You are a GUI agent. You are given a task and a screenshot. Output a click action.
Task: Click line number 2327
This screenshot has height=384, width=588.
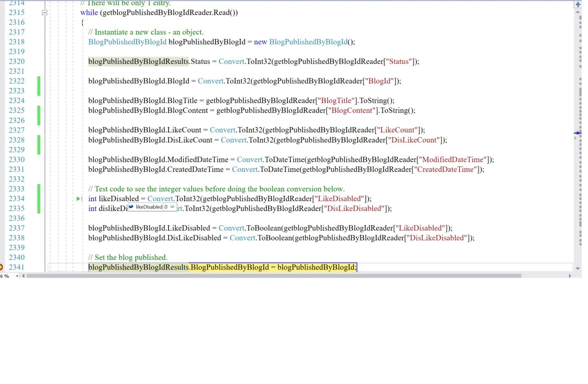click(17, 130)
